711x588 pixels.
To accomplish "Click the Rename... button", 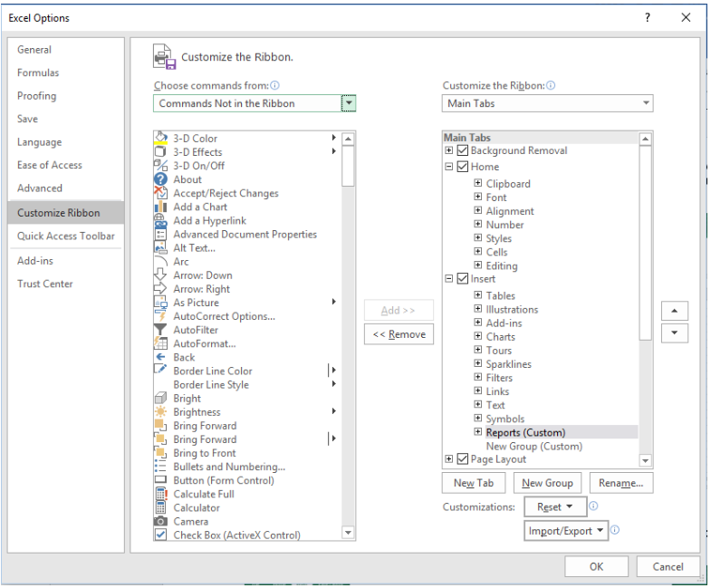I will point(620,483).
